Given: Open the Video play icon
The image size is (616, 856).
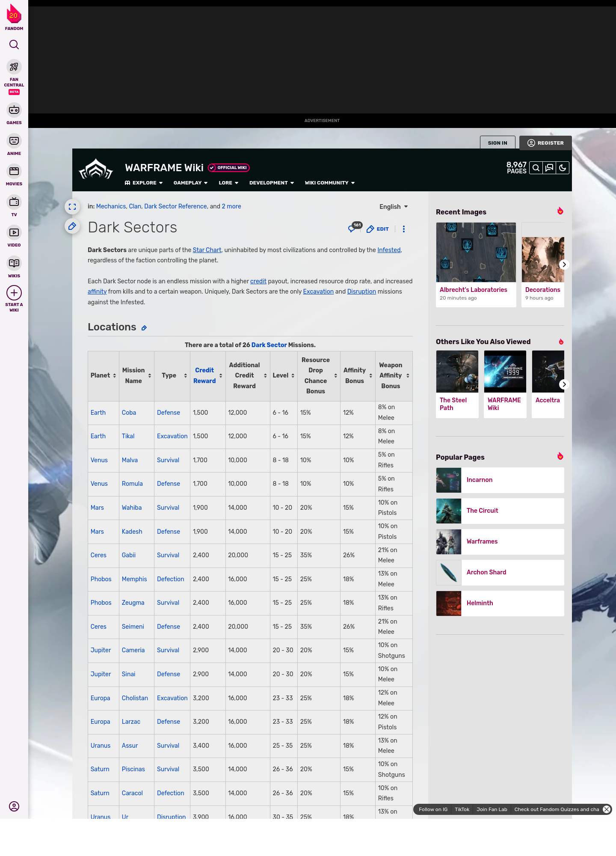Looking at the screenshot, I should click(14, 232).
